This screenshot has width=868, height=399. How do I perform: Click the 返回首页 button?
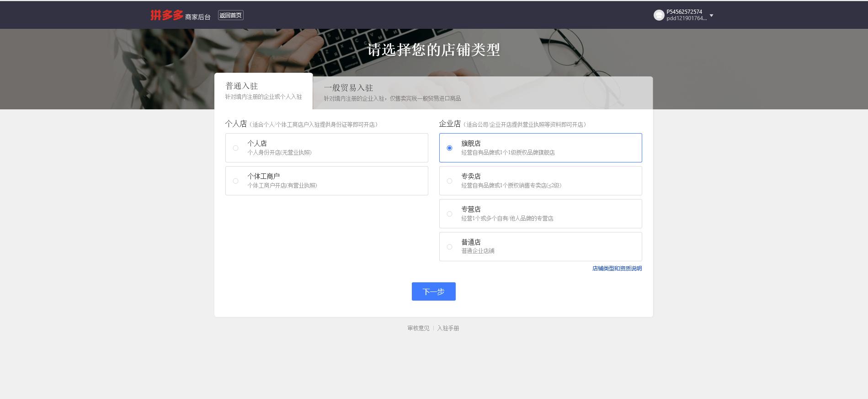pos(230,15)
